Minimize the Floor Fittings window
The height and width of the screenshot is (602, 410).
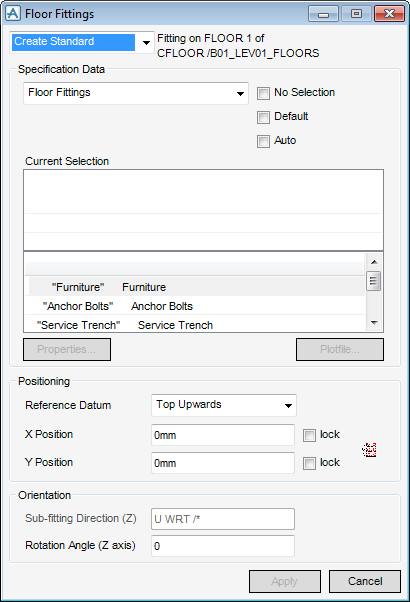point(323,14)
